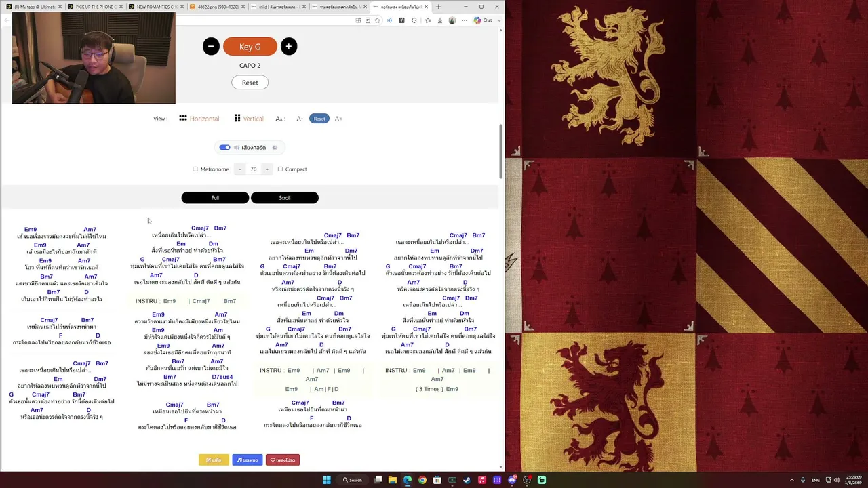Viewport: 868px width, 488px height.
Task: Open chord sound settings gear
Action: (275, 147)
